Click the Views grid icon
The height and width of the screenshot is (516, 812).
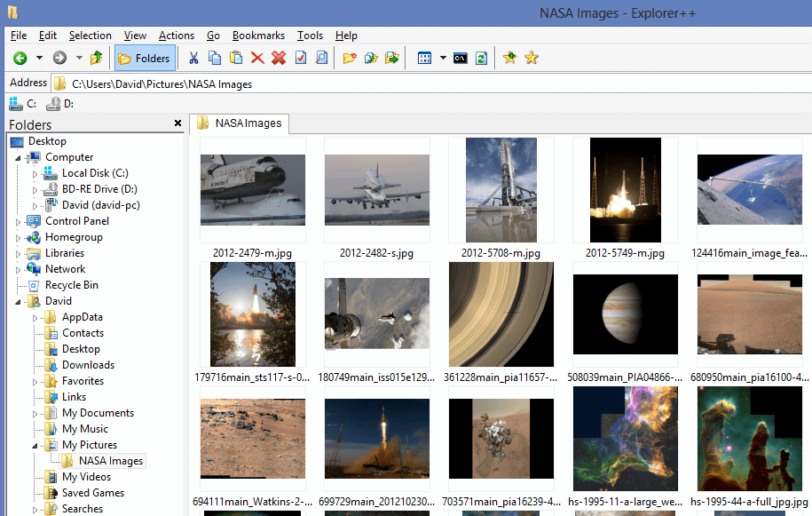(x=425, y=58)
